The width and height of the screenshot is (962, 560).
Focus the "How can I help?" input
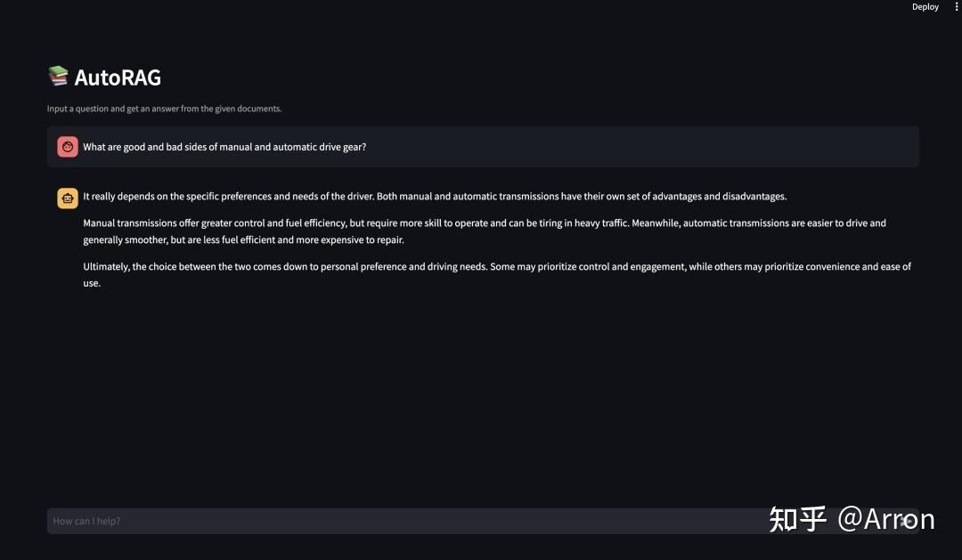coord(401,521)
